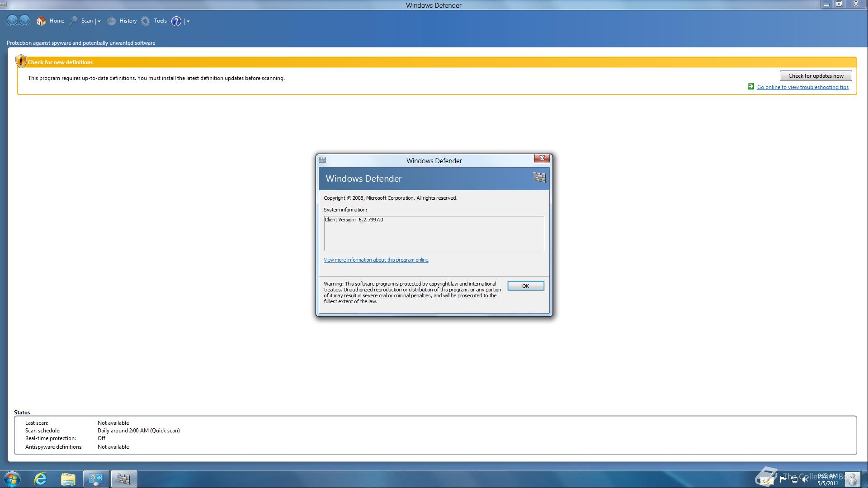Image resolution: width=868 pixels, height=488 pixels.
Task: Click the Defender wall icon in dialog header
Action: [539, 177]
